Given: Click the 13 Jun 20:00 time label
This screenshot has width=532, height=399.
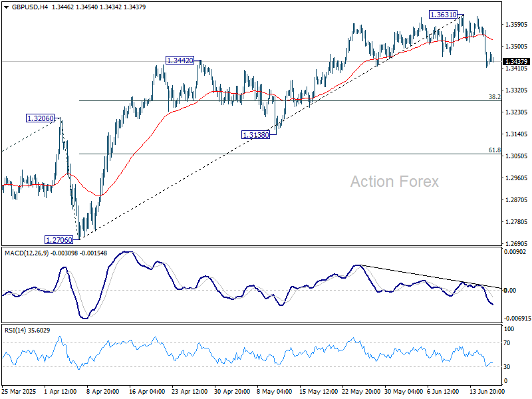Looking at the screenshot, I should (x=487, y=392).
